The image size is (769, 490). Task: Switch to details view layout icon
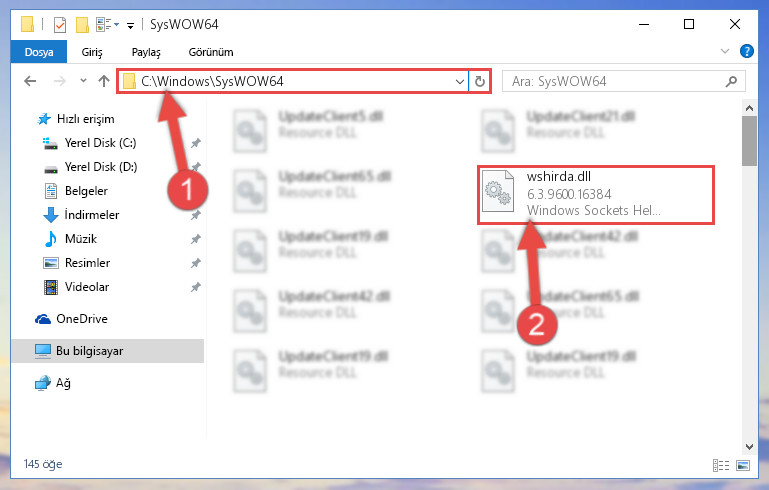720,465
